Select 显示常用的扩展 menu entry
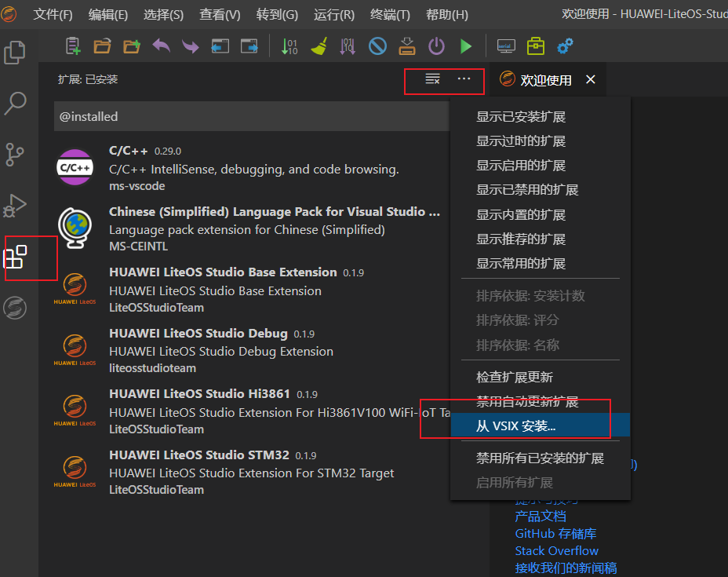 click(541, 264)
